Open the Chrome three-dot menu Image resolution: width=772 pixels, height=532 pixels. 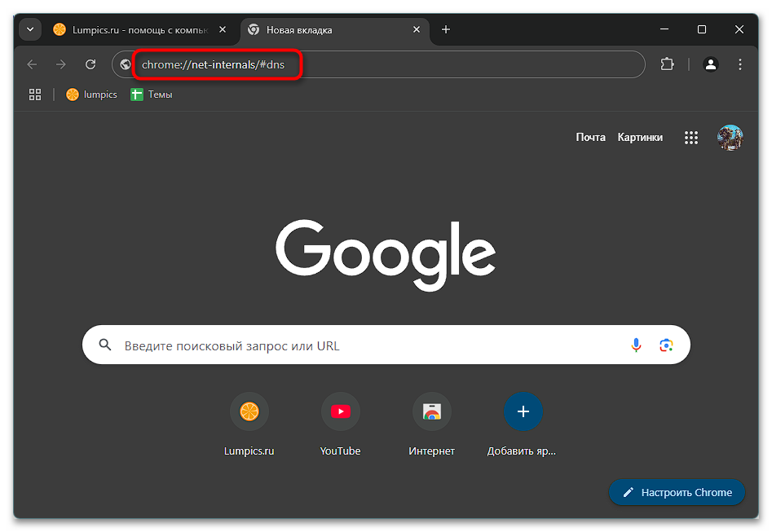tap(739, 64)
